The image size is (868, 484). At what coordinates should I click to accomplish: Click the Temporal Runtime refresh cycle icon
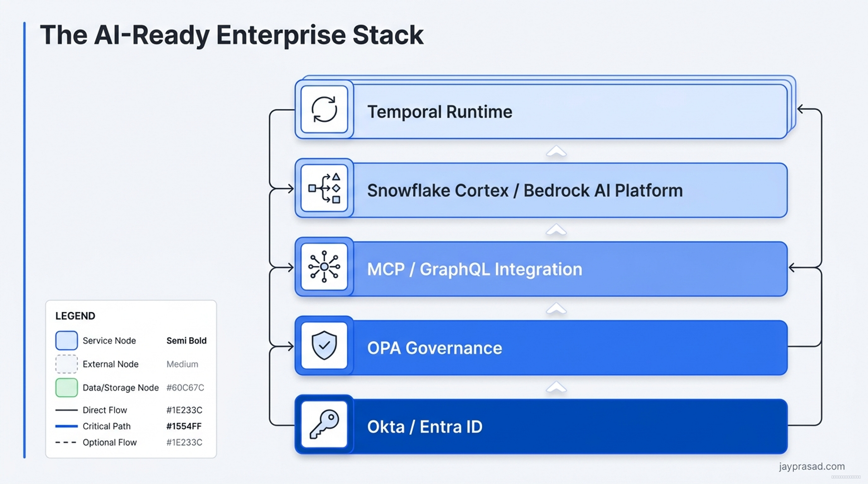pyautogui.click(x=324, y=109)
